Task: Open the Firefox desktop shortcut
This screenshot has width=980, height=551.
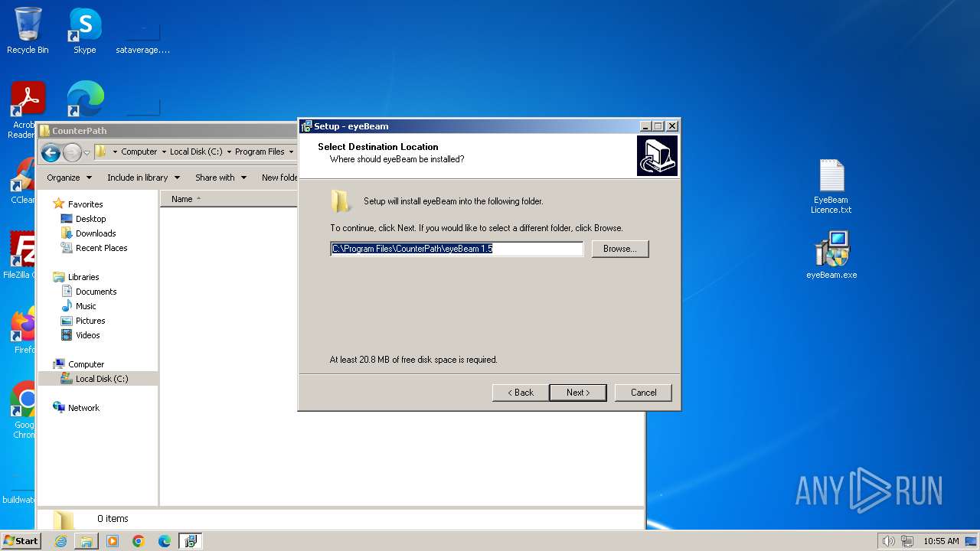Action: pos(23,331)
